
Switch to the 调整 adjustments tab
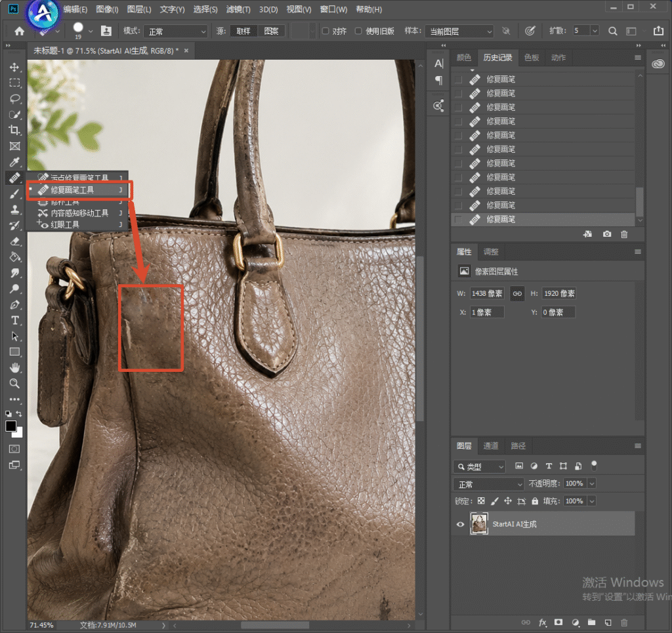[x=491, y=252]
